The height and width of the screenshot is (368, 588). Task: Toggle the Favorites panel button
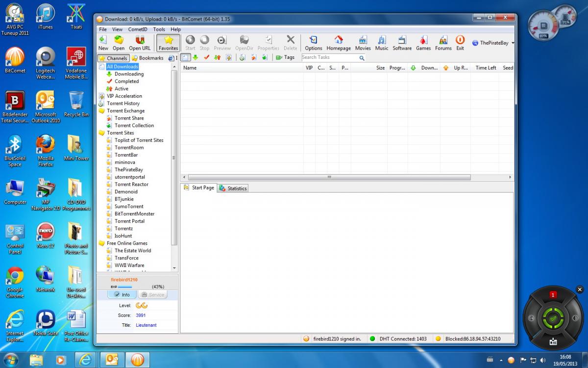tap(168, 43)
